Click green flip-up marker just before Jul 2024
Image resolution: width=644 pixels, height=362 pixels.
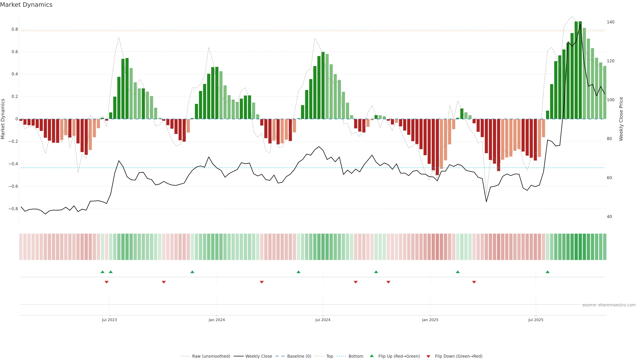coord(299,272)
